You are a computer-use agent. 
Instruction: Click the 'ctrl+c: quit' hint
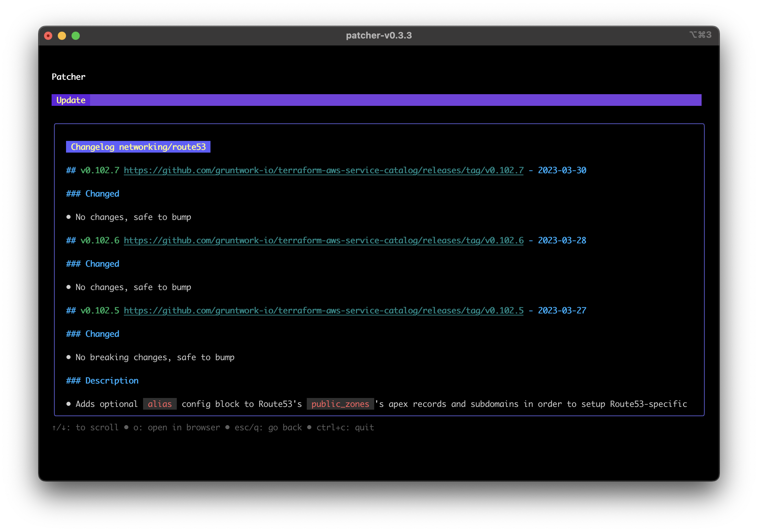(345, 427)
